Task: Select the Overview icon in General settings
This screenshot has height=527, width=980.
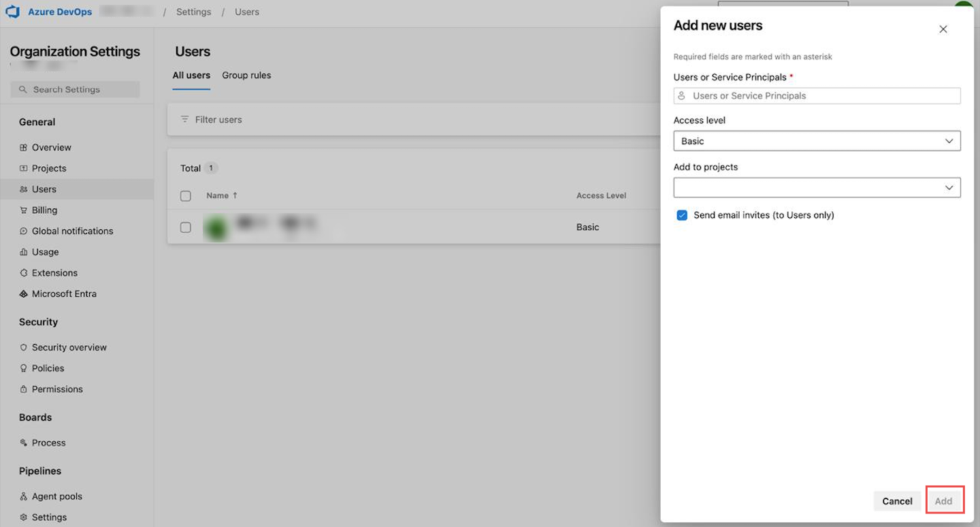Action: tap(22, 147)
